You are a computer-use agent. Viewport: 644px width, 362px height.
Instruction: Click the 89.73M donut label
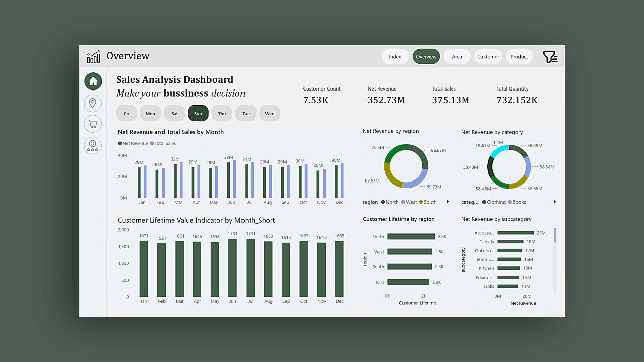(434, 187)
